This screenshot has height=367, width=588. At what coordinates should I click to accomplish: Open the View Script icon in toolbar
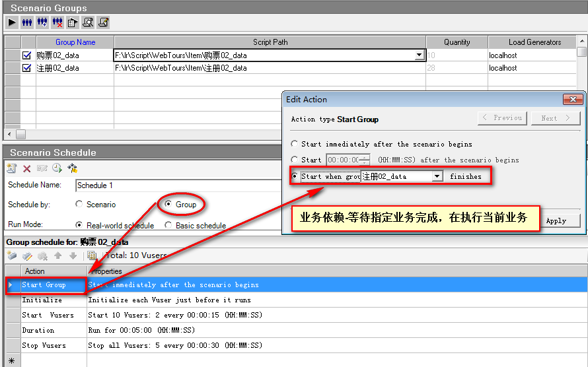103,22
